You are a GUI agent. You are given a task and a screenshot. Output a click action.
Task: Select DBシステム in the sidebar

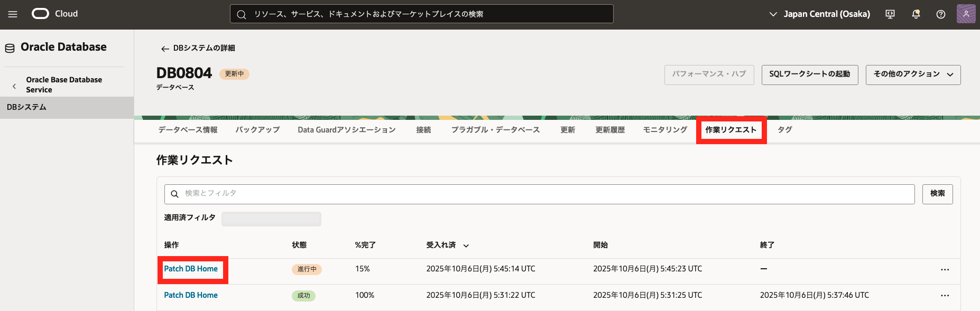[27, 107]
